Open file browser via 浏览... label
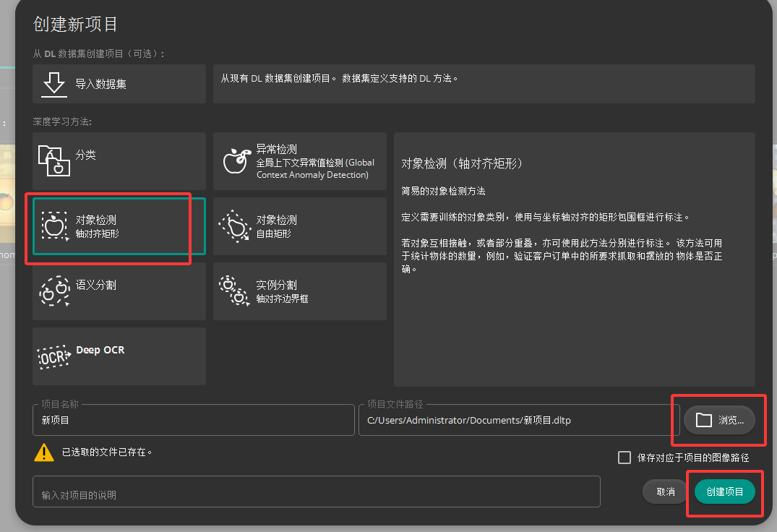 coord(731,420)
